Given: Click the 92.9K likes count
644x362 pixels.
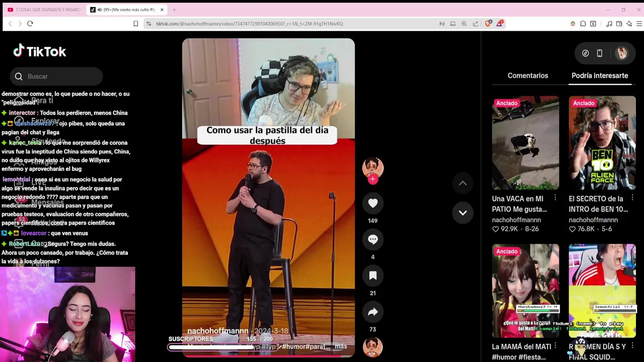Looking at the screenshot, I should [x=509, y=229].
